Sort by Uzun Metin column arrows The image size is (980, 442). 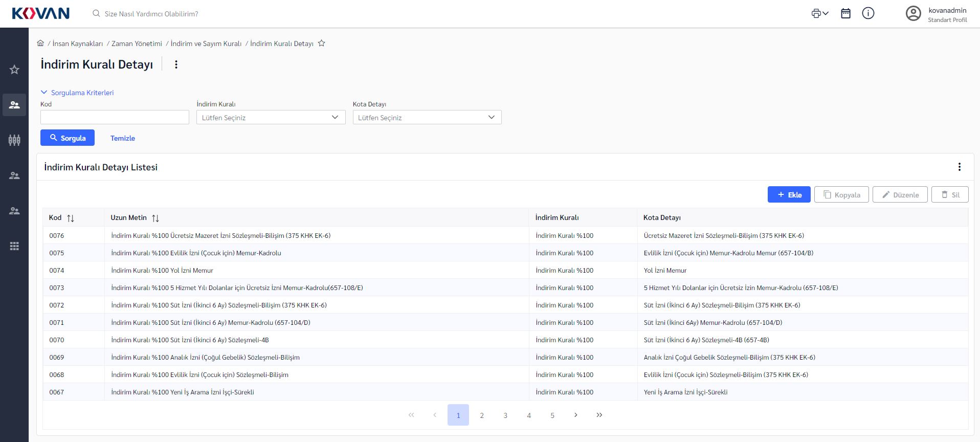click(x=155, y=218)
